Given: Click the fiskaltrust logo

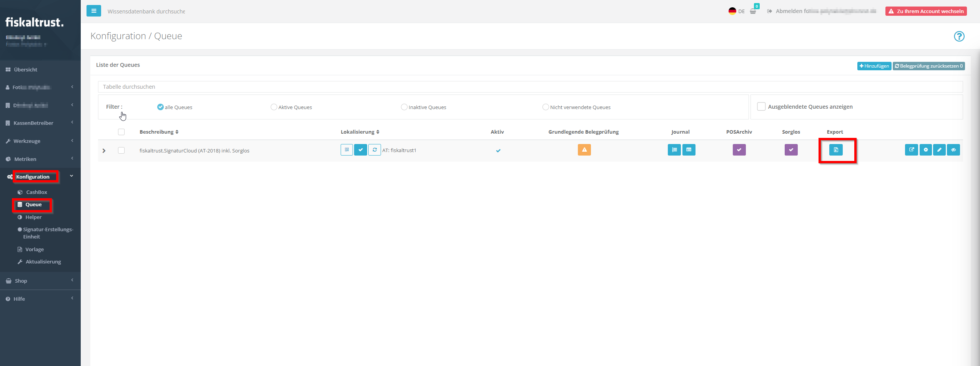Looking at the screenshot, I should 35,22.
